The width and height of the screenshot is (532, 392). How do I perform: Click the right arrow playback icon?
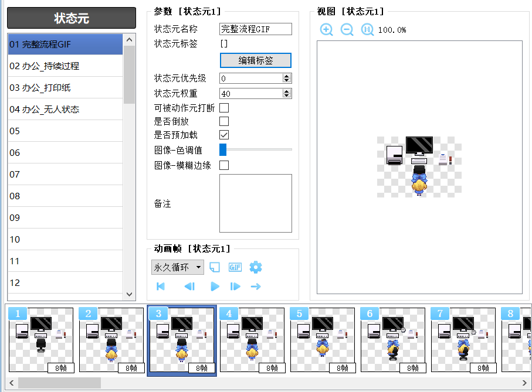pos(255,287)
